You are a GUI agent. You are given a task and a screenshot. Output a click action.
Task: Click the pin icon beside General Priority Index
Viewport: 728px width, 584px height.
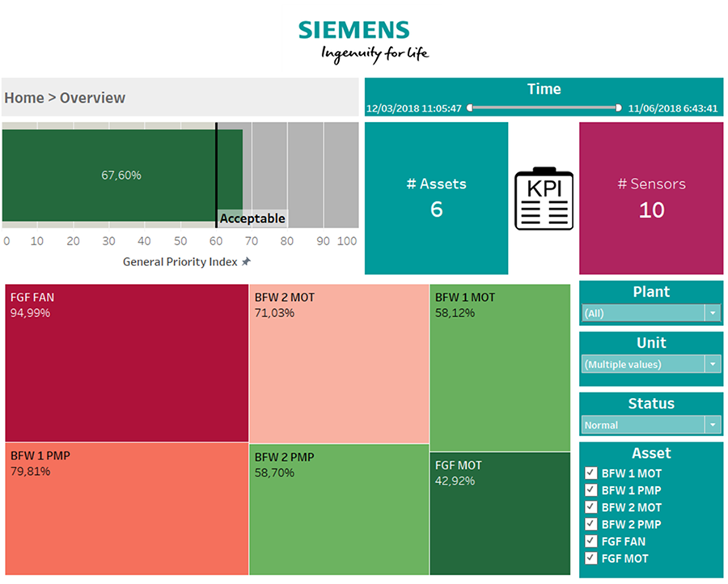247,262
